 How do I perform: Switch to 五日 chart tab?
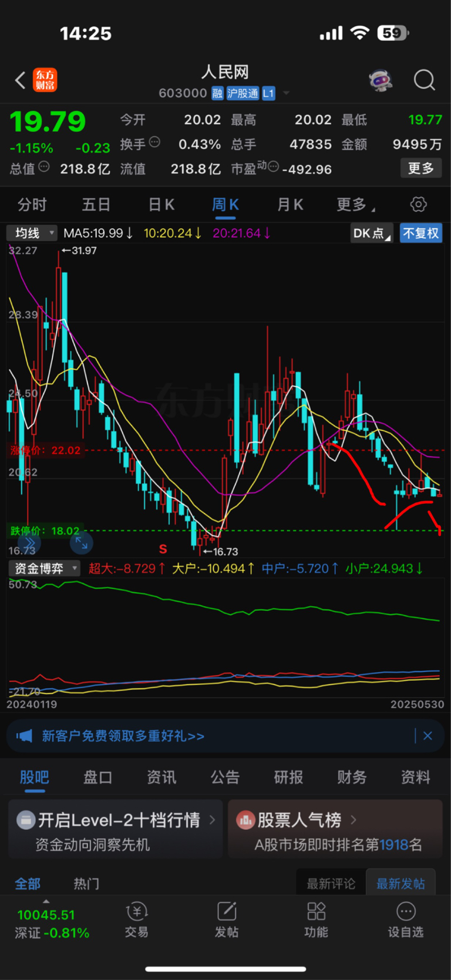click(96, 205)
